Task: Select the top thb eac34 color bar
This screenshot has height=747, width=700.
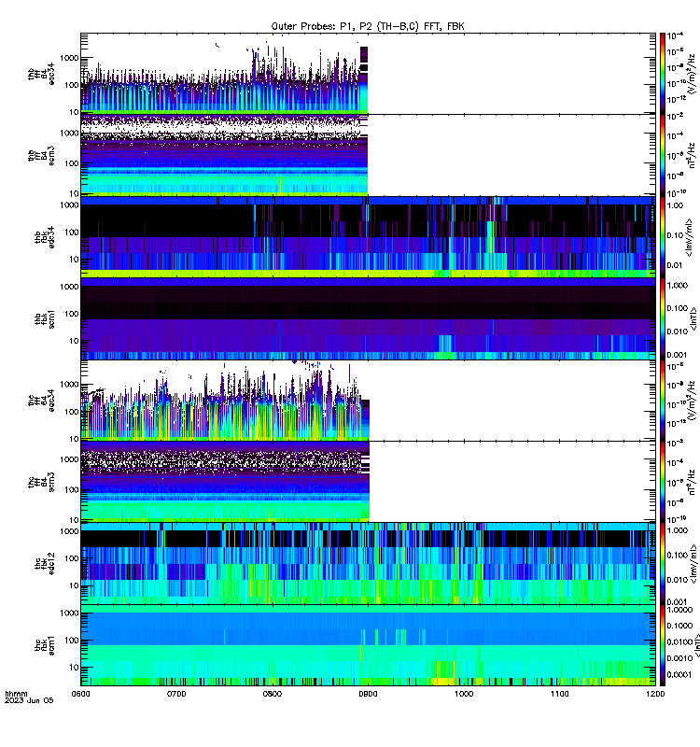Action: click(x=663, y=74)
